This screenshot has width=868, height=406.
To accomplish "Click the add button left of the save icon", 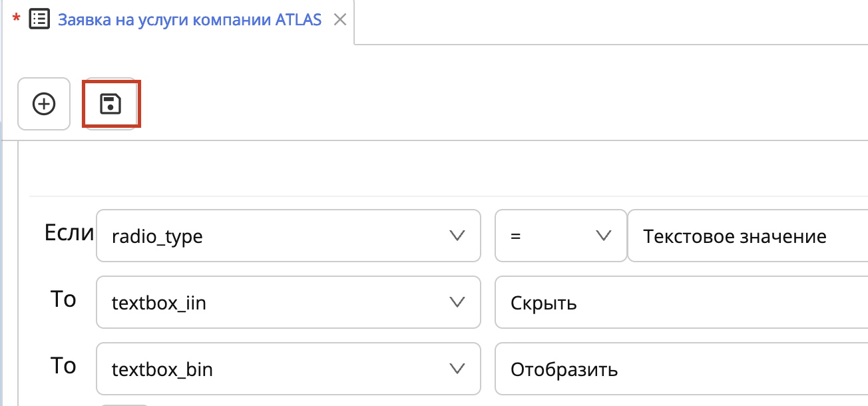I will pyautogui.click(x=43, y=104).
